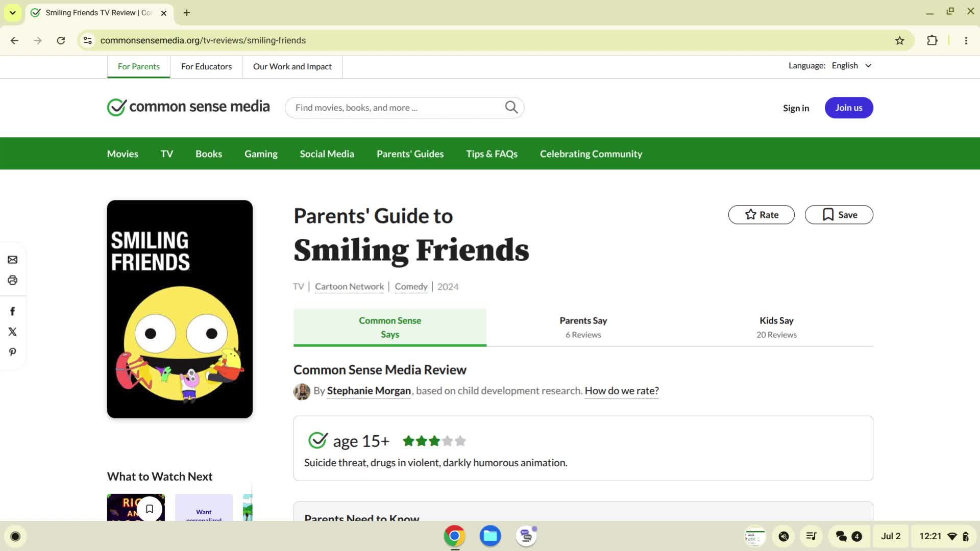Image resolution: width=980 pixels, height=551 pixels.
Task: Click the Smiling Friends poster image
Action: [180, 309]
